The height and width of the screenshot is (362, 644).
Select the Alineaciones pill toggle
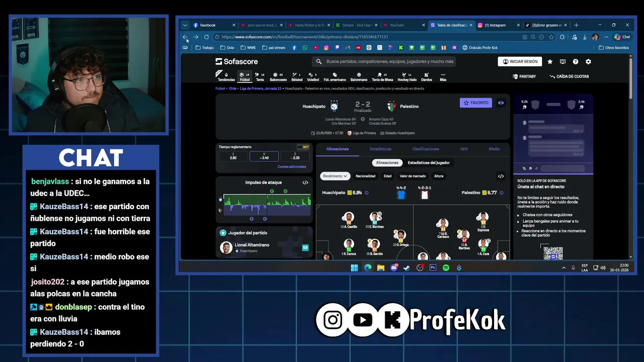pos(387,162)
